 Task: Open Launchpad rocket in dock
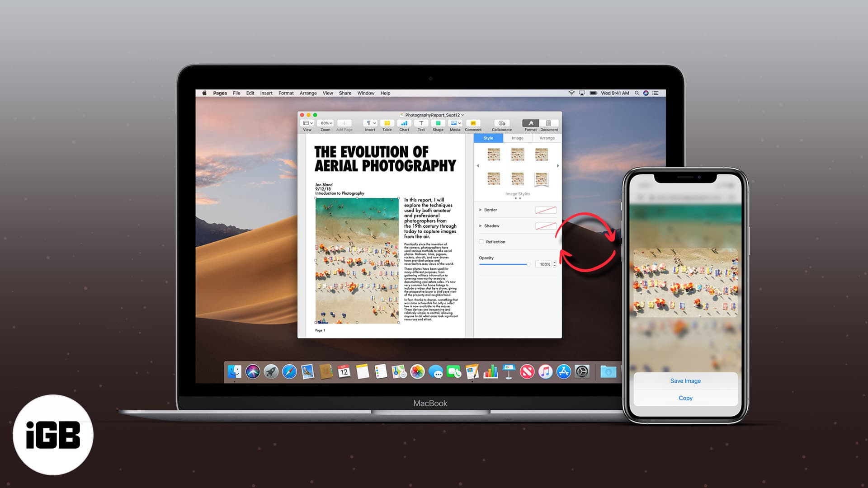pyautogui.click(x=271, y=372)
